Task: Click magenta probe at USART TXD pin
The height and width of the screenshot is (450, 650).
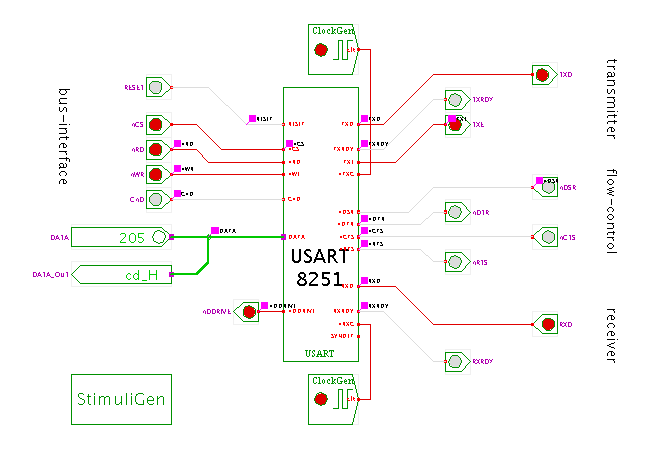Action: click(364, 119)
